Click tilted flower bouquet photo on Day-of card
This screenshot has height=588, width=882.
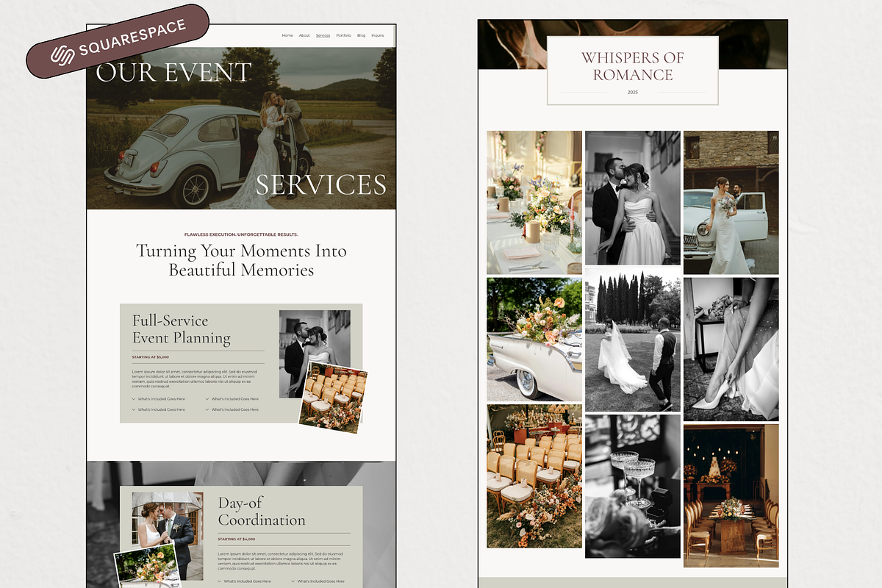tap(147, 566)
